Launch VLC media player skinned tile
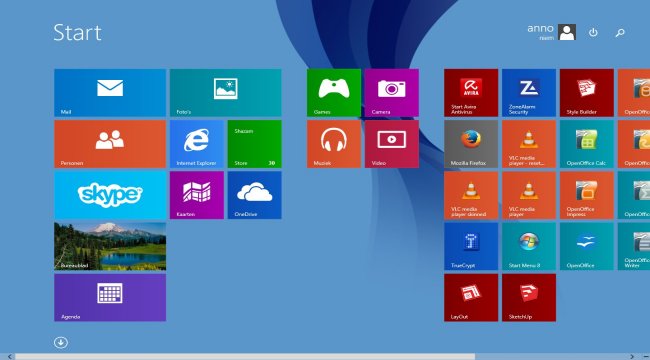Viewport: 650px width, 360px height. click(471, 195)
